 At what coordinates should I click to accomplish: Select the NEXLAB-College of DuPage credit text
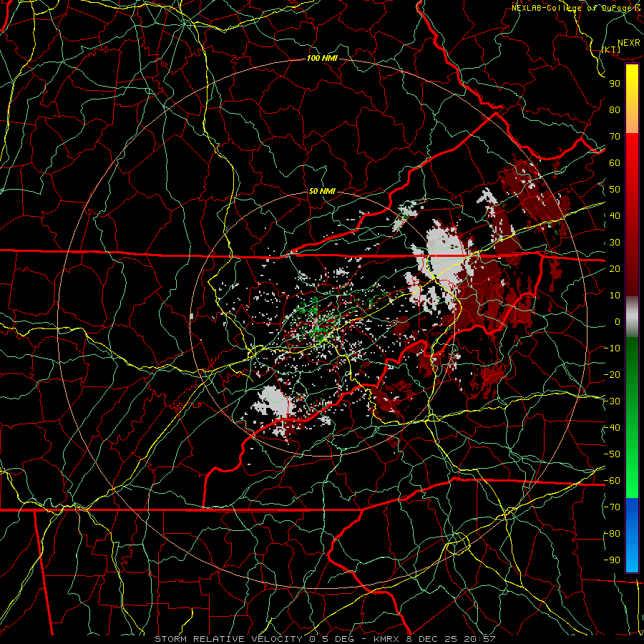click(577, 7)
